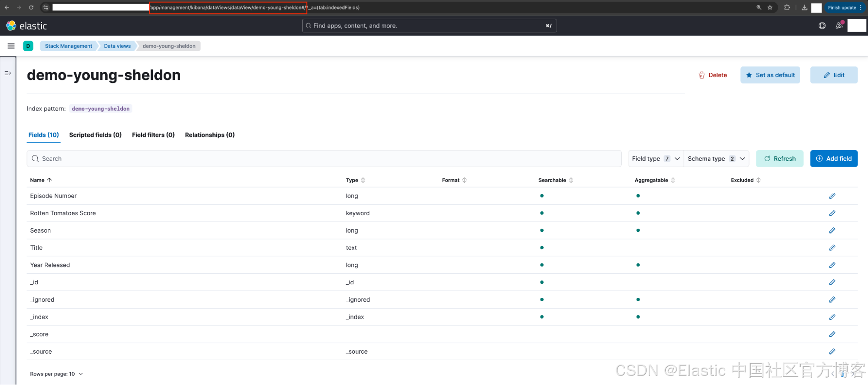Edit the _ignored field

tap(832, 299)
